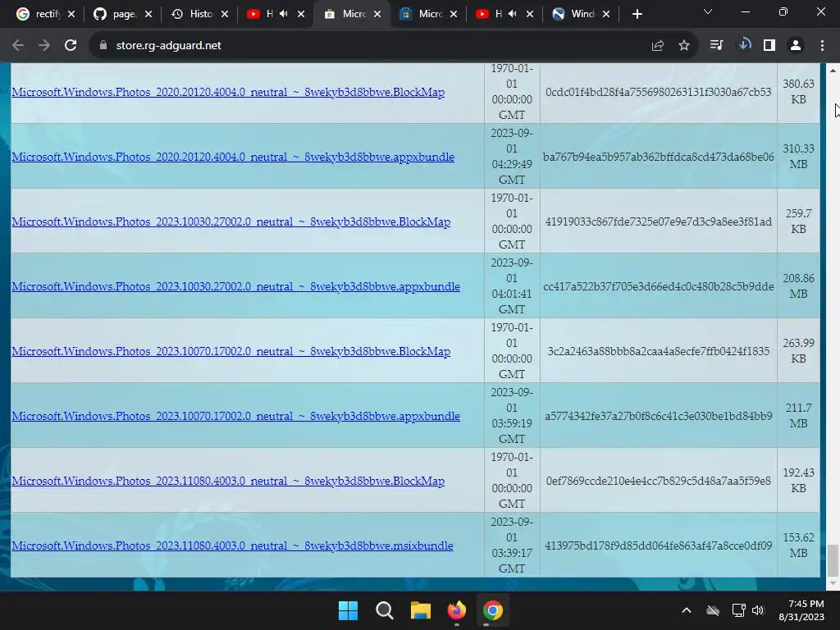The height and width of the screenshot is (630, 840).
Task: Select hash 41919033c867fde7325e07e9e7d3c9a8ee3f81ad
Action: (x=659, y=221)
